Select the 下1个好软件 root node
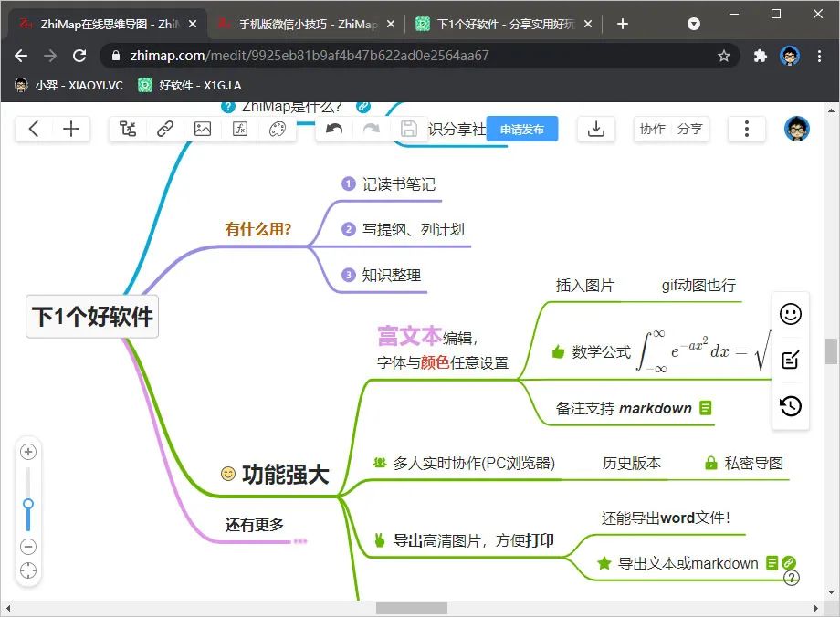Viewport: 840px width, 617px height. [92, 316]
